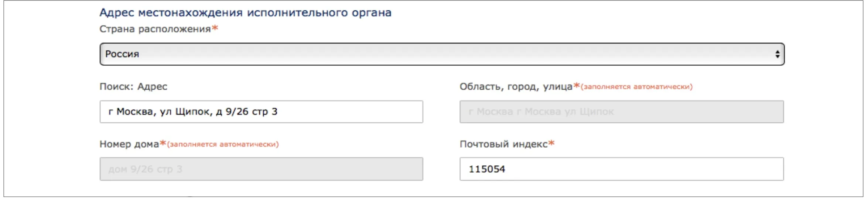The image size is (868, 200).
Task: Click the "Поиск: Адрес" label
Action: coord(133,87)
